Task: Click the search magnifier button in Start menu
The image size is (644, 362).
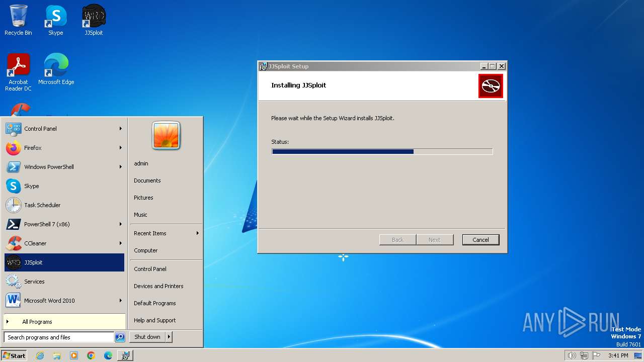Action: coord(120,337)
